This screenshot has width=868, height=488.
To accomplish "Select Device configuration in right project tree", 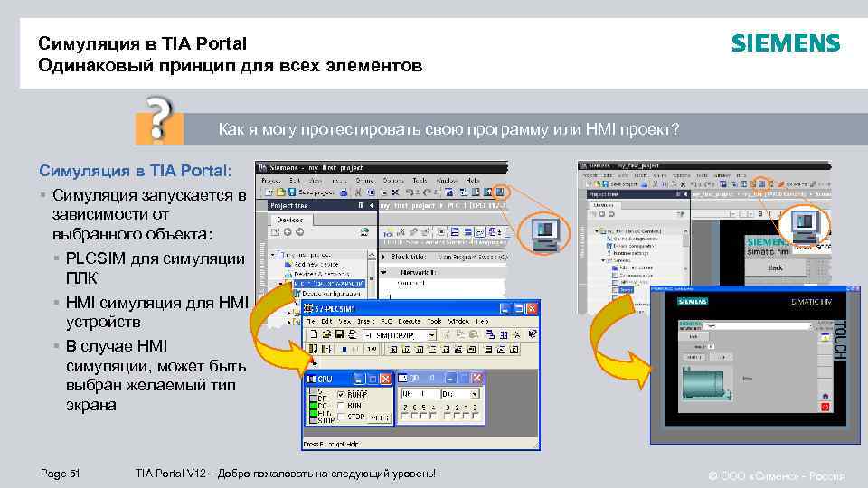I will (630, 246).
